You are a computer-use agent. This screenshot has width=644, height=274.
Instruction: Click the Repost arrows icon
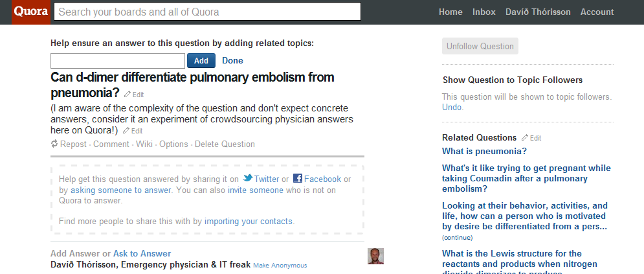coord(54,144)
